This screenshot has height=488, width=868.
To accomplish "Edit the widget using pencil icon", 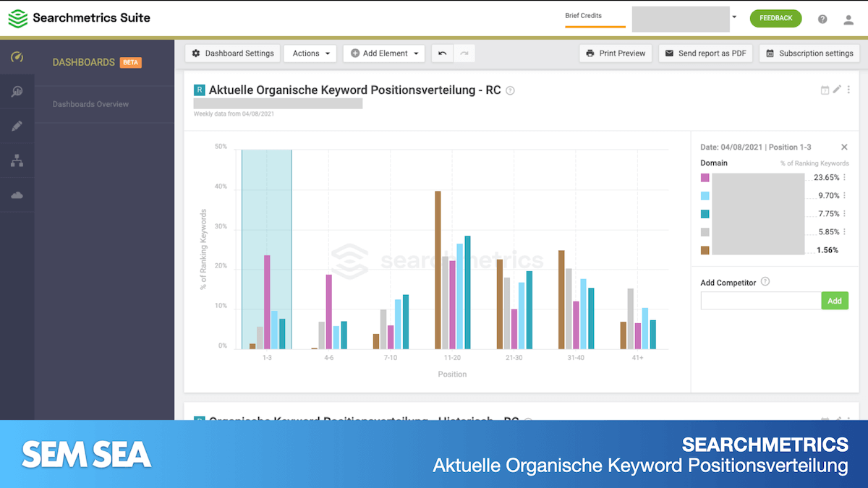I will click(837, 90).
